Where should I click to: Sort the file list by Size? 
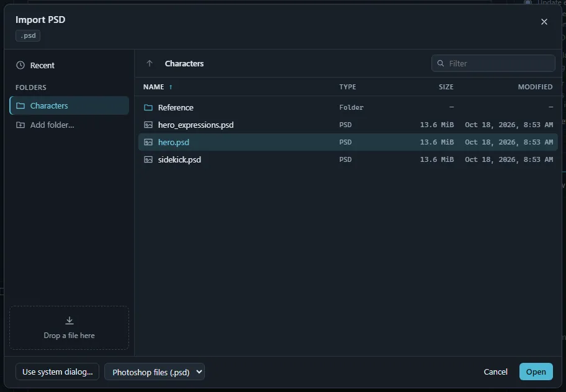tap(446, 87)
